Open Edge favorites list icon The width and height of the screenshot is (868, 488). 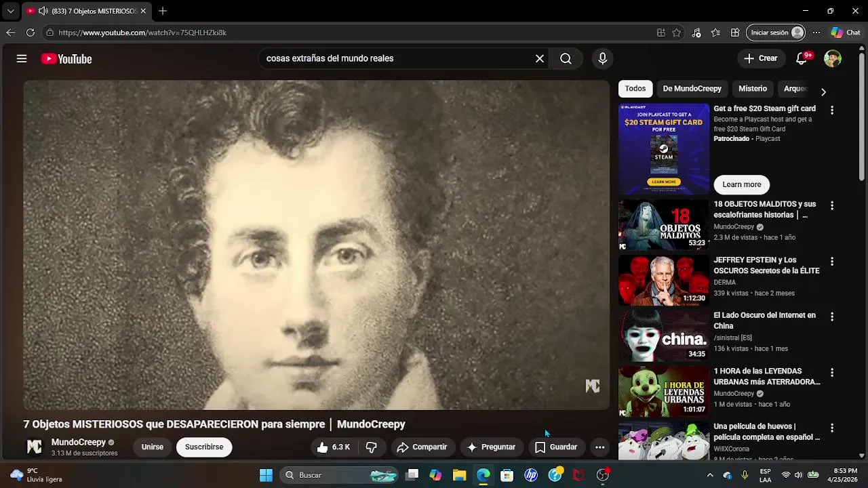click(715, 33)
